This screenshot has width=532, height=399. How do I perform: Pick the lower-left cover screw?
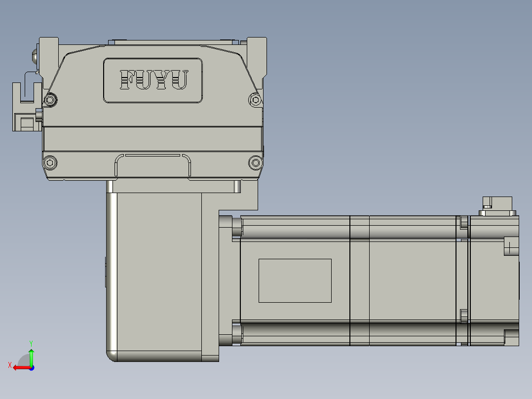[x=50, y=162]
